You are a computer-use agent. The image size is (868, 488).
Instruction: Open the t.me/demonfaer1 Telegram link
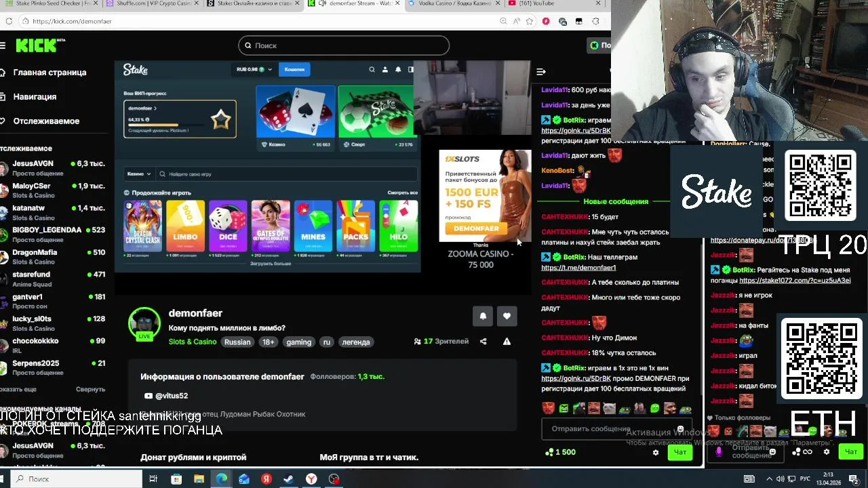pos(578,268)
